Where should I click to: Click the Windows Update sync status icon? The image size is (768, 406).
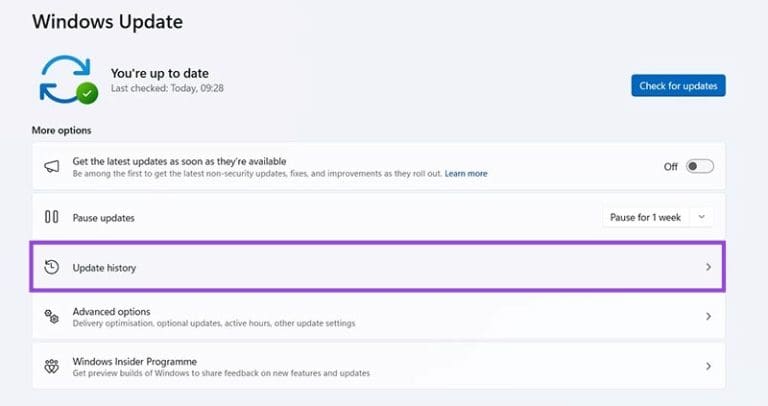click(x=63, y=79)
